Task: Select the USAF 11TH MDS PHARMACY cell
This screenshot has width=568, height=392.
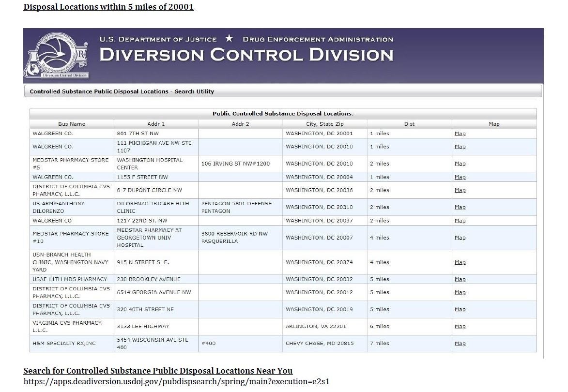Action: 72,279
